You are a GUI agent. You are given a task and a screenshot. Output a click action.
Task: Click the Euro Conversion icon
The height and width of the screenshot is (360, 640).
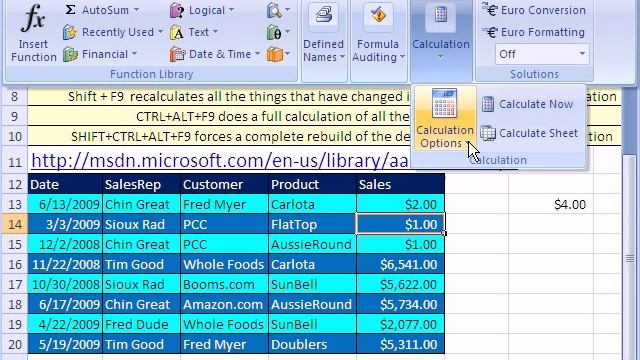click(489, 9)
